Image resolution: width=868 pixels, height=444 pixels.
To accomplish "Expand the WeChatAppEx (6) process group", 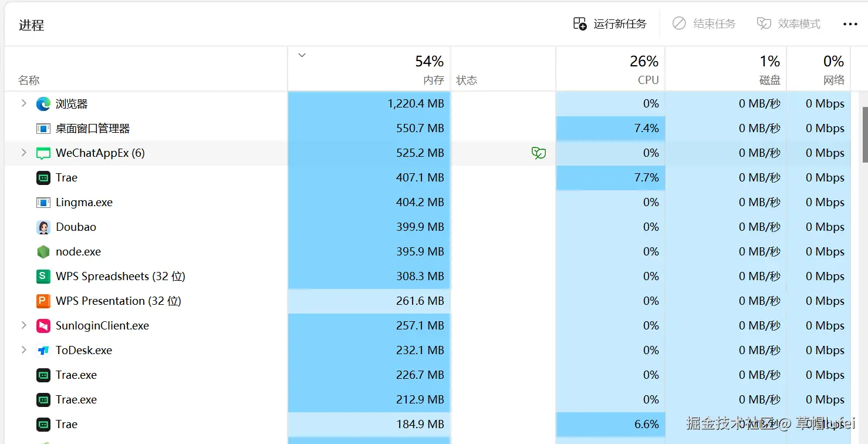I will [23, 153].
